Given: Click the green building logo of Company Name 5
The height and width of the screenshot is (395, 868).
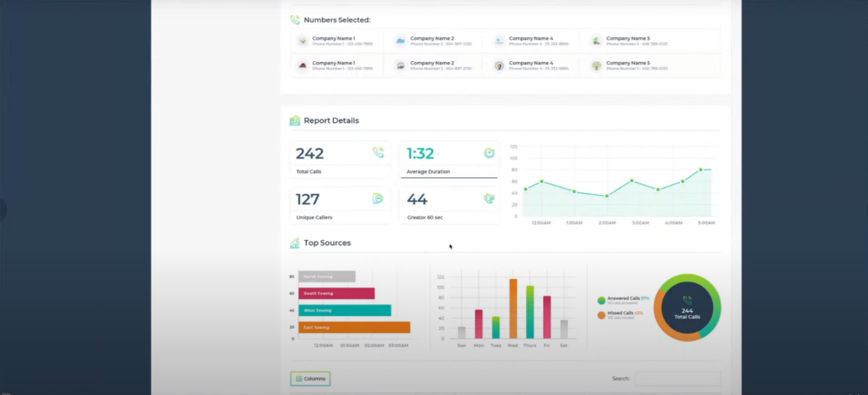Looking at the screenshot, I should 596,41.
